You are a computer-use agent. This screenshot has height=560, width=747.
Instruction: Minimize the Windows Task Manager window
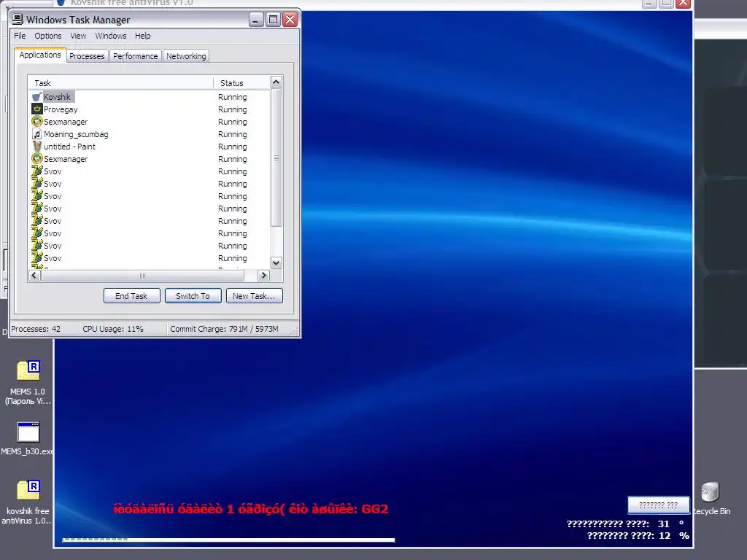click(256, 20)
